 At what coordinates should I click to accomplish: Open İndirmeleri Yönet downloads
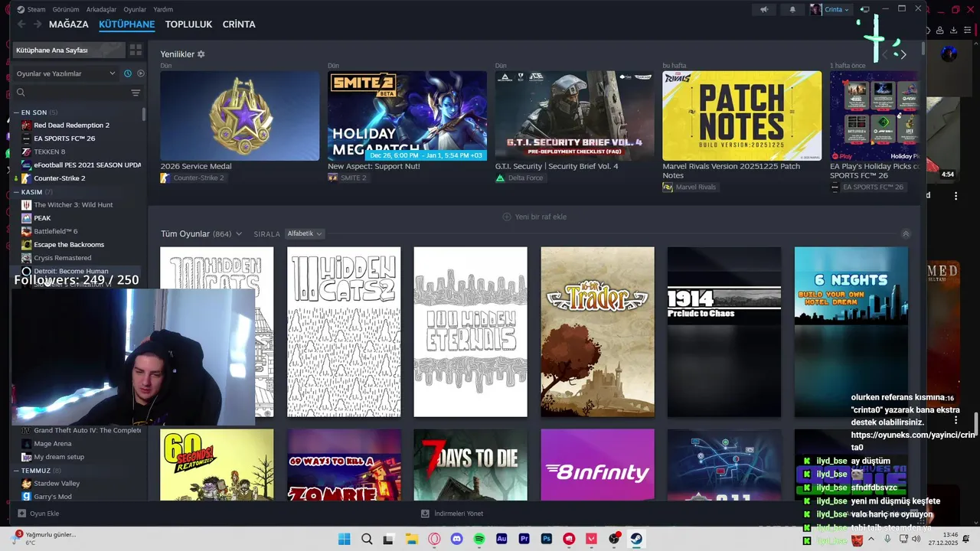[452, 514]
